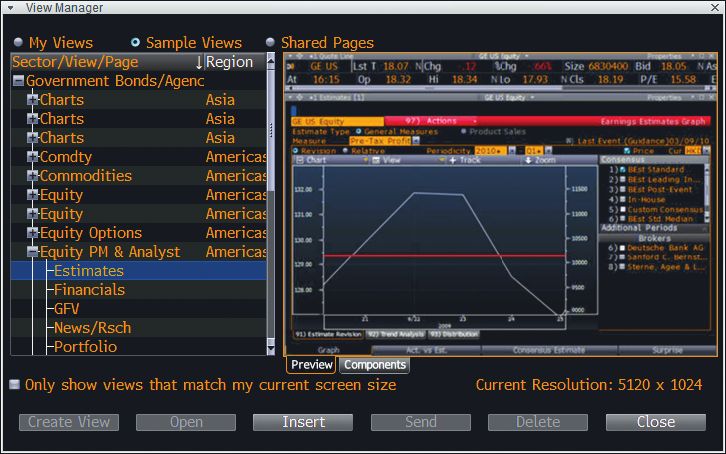Click the Close button at bottom
The height and width of the screenshot is (454, 726).
pyautogui.click(x=656, y=422)
